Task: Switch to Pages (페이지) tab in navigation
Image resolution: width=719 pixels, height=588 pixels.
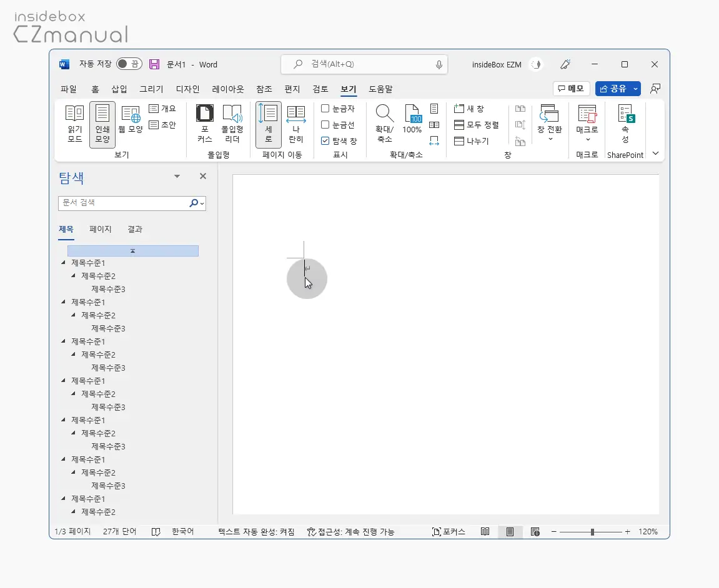Action: [x=101, y=229]
